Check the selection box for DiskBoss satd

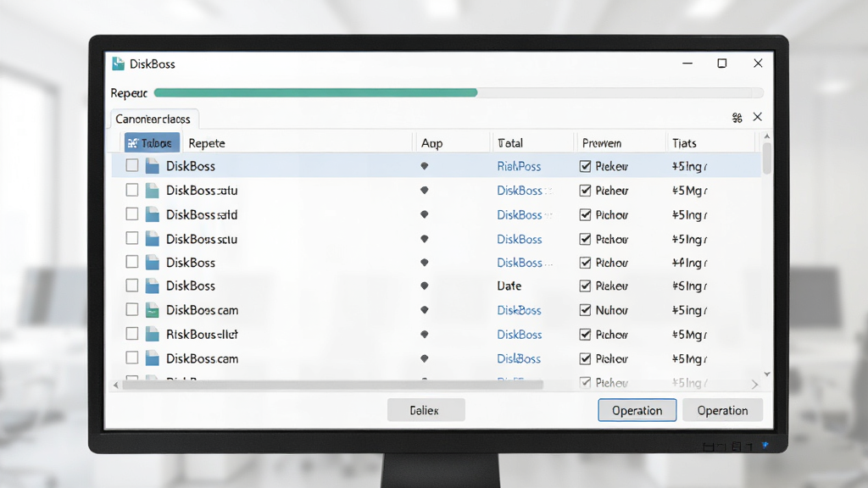[131, 213]
